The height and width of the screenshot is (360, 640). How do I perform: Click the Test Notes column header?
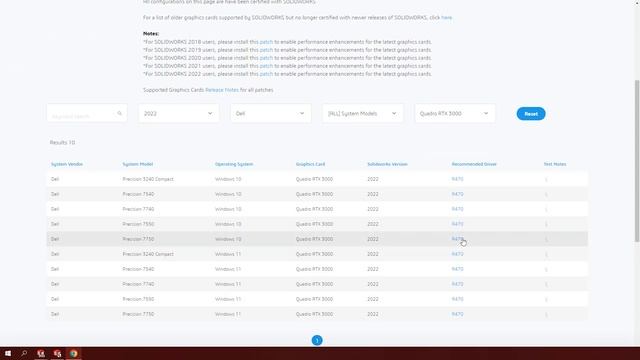click(555, 164)
